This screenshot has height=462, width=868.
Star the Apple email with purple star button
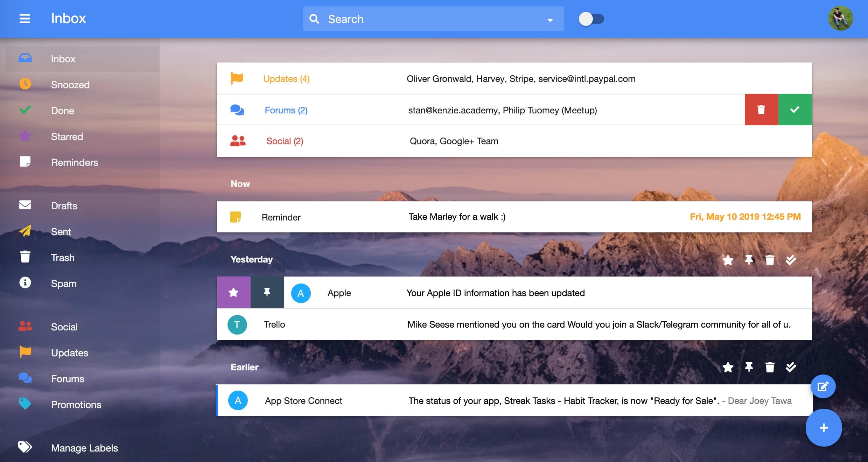(x=233, y=292)
